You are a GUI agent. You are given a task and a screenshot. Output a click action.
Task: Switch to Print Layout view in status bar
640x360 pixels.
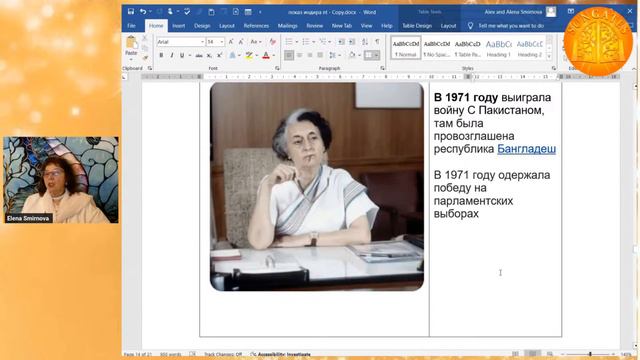click(x=532, y=354)
